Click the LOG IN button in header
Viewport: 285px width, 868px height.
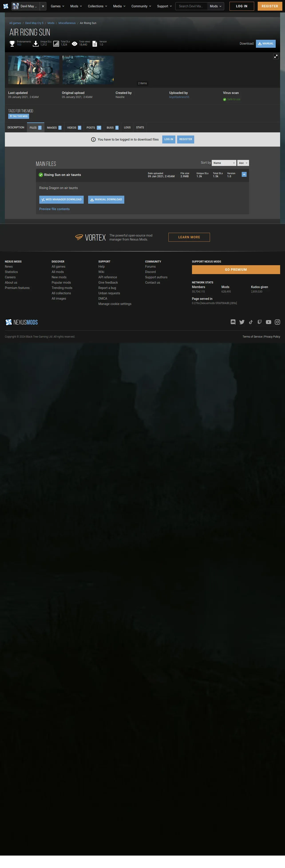pyautogui.click(x=241, y=6)
